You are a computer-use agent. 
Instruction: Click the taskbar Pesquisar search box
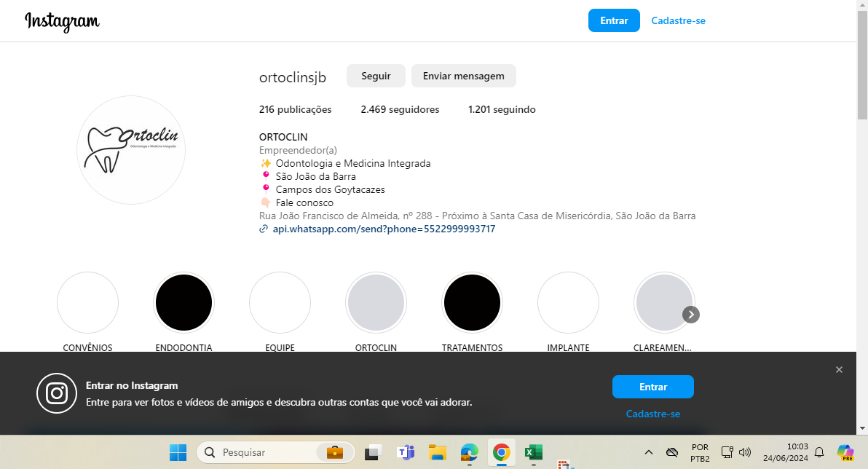click(275, 452)
